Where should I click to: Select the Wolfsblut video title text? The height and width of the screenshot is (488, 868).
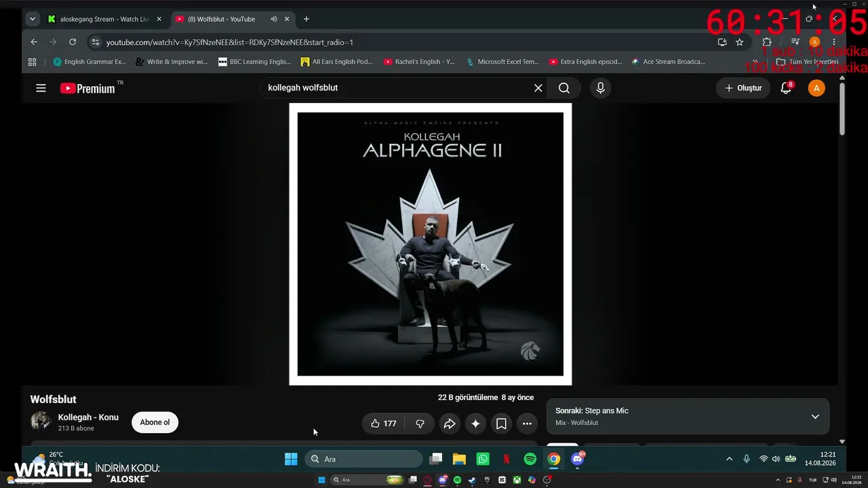[53, 399]
